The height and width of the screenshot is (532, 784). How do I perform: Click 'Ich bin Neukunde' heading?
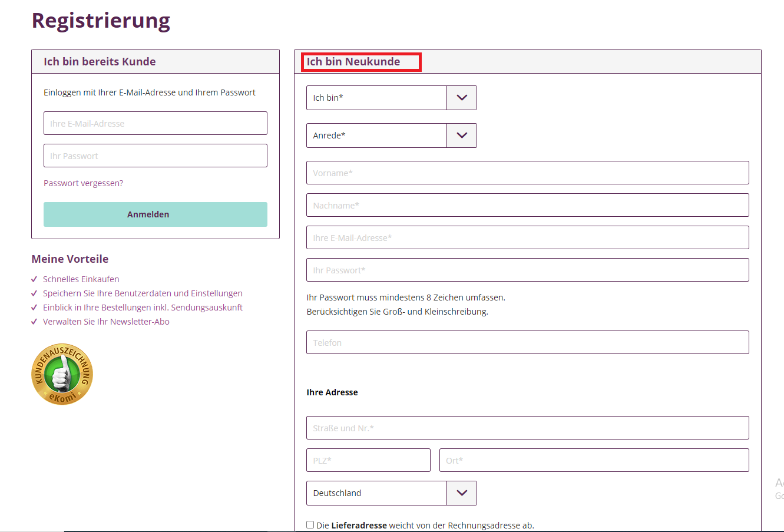tap(353, 62)
